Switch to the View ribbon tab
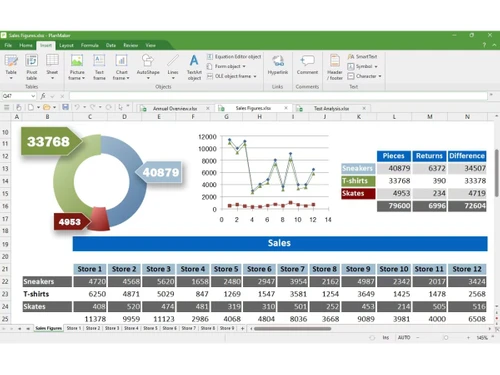The width and height of the screenshot is (500, 375). click(x=150, y=45)
